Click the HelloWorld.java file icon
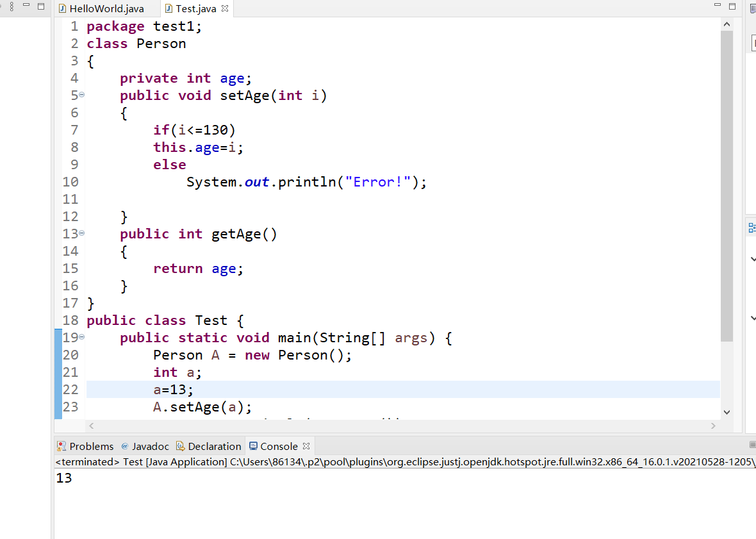Image resolution: width=756 pixels, height=539 pixels. tap(62, 9)
